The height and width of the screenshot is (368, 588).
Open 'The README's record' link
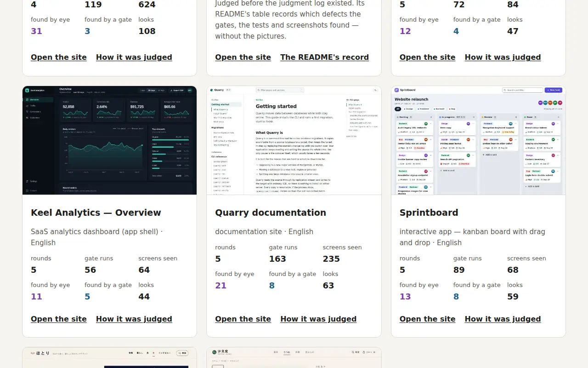324,57
